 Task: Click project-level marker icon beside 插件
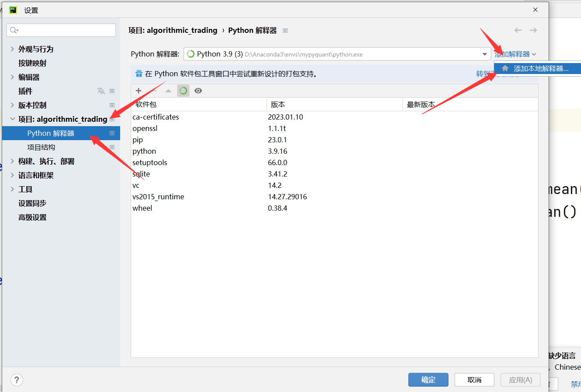click(x=112, y=91)
